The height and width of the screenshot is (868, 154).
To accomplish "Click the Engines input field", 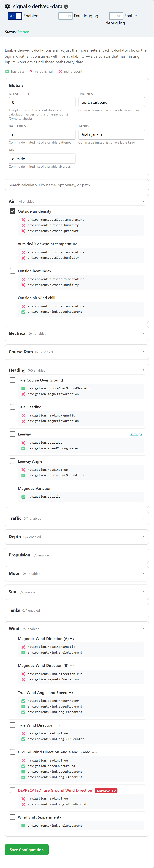I will point(111,102).
